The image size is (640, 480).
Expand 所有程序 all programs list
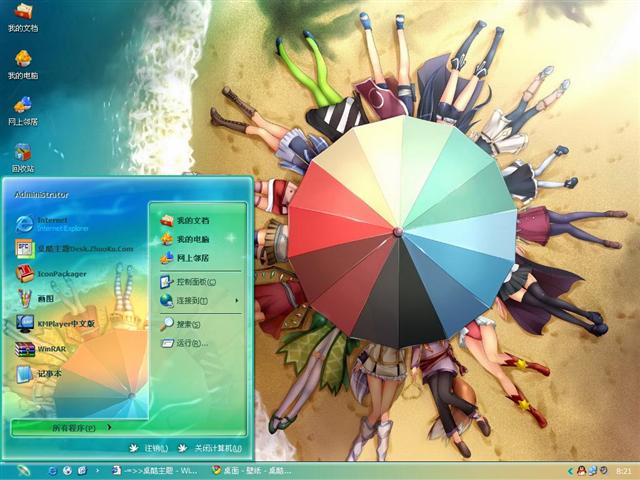click(81, 427)
